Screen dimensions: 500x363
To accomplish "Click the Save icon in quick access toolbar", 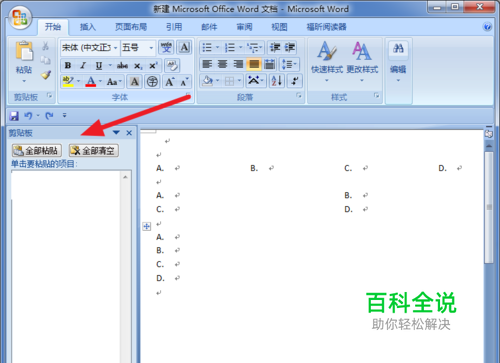I will tap(14, 116).
